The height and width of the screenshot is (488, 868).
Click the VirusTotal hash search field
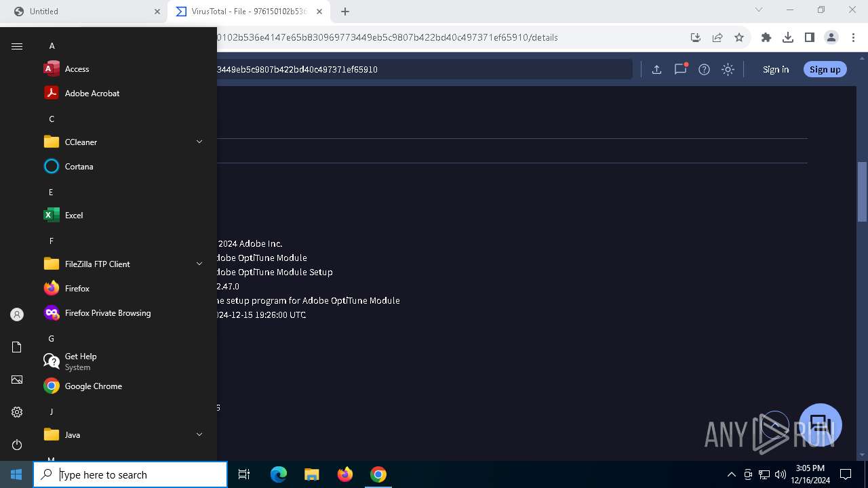coord(425,69)
